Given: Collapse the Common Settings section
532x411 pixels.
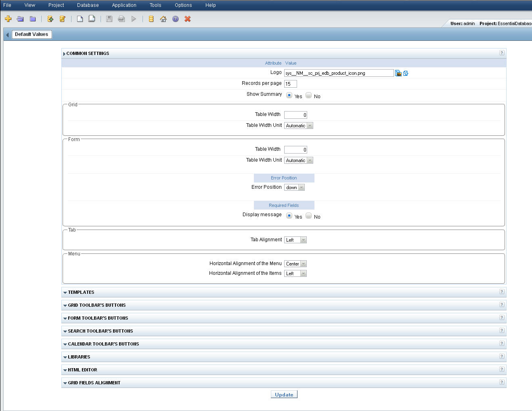Looking at the screenshot, I should click(64, 54).
